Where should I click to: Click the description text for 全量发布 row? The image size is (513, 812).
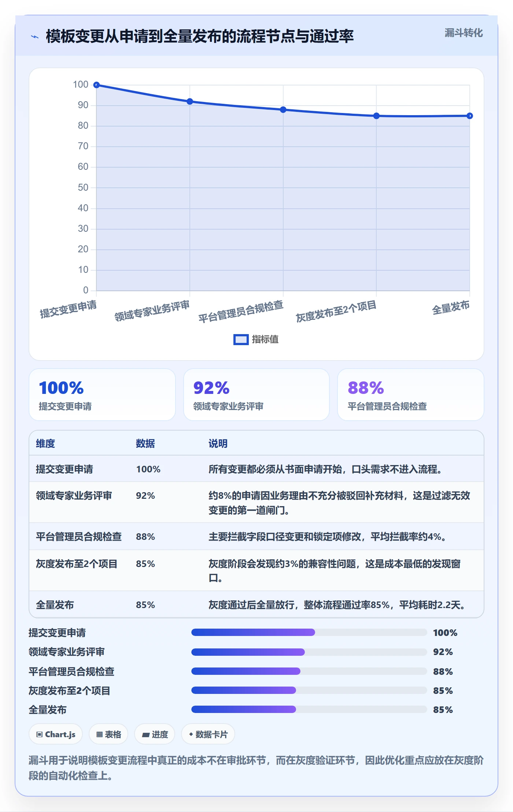click(337, 605)
